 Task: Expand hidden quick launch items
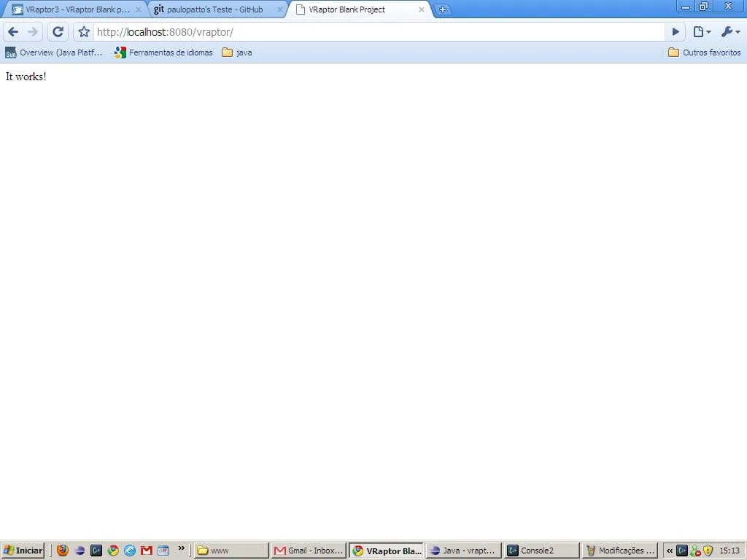point(181,548)
